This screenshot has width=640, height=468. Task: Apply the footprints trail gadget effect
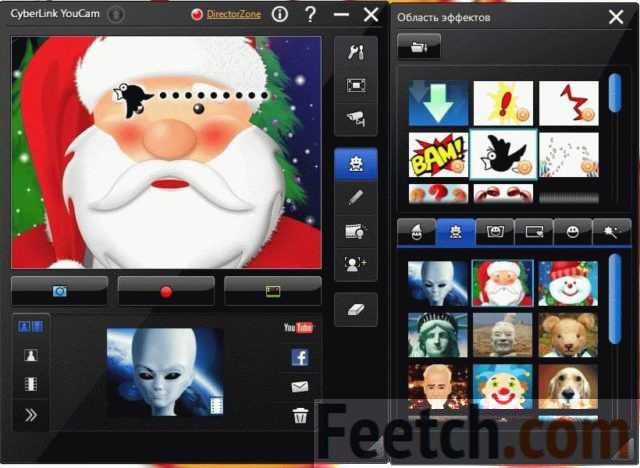[569, 154]
